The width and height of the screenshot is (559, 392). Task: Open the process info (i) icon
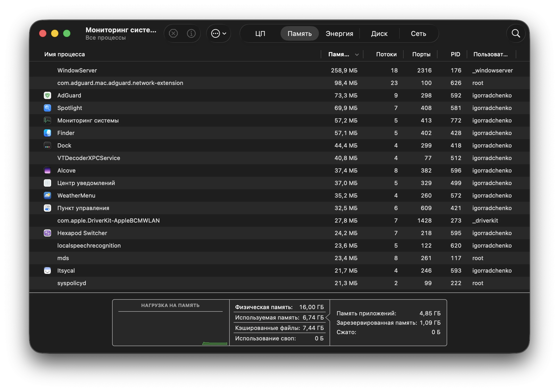click(191, 33)
